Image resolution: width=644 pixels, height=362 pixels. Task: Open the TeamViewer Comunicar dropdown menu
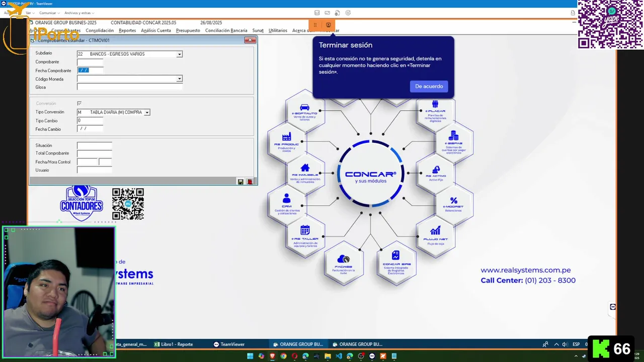click(x=49, y=13)
